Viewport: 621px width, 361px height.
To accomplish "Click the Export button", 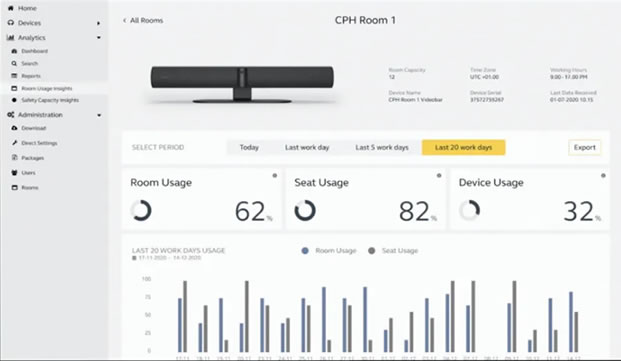I will coord(585,147).
